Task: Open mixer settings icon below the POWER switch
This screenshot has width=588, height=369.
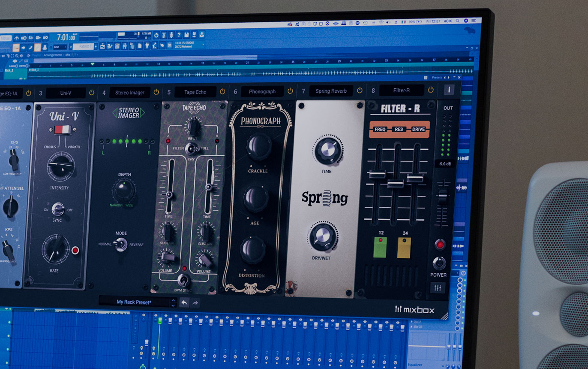Action: (438, 287)
